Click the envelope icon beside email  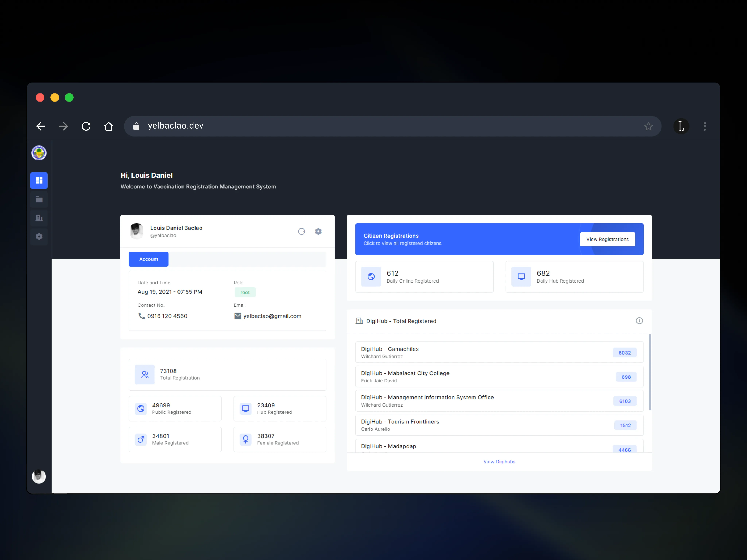tap(238, 316)
